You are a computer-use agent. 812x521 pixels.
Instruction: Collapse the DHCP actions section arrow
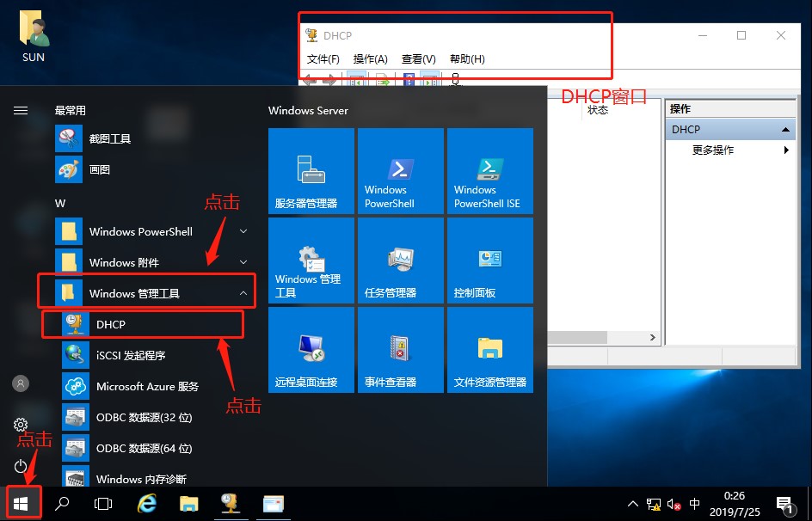[785, 129]
